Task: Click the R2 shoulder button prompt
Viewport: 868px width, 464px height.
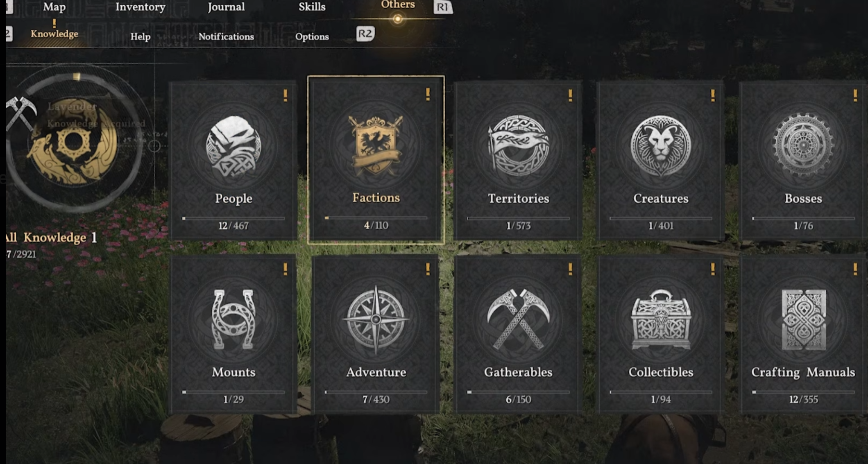Action: pos(365,34)
